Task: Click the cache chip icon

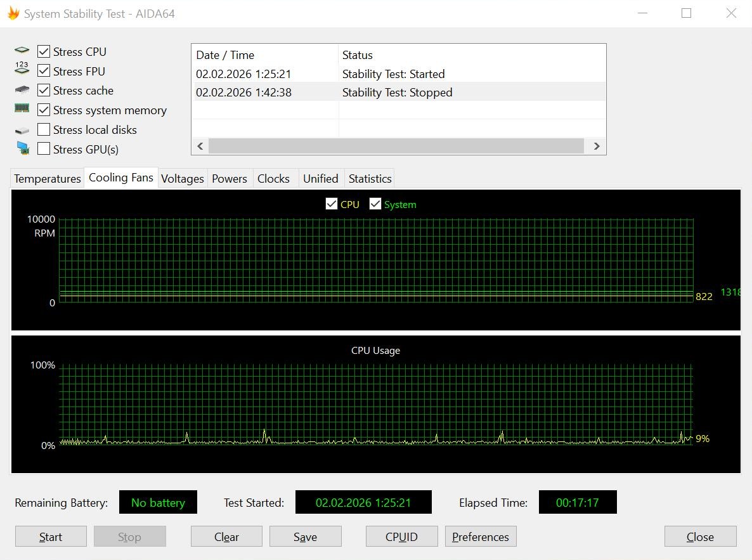Action: pos(22,89)
